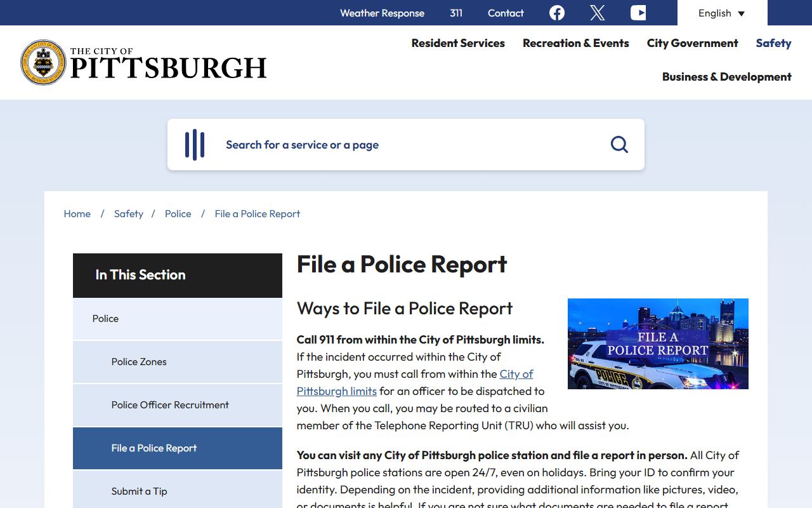Open the City Government menu
This screenshot has height=508, width=812.
(693, 43)
